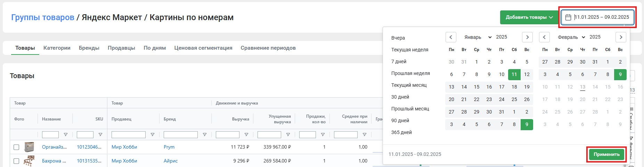Click the Продажи, кол-во filter input field
The height and width of the screenshot is (167, 644).
pos(308,135)
